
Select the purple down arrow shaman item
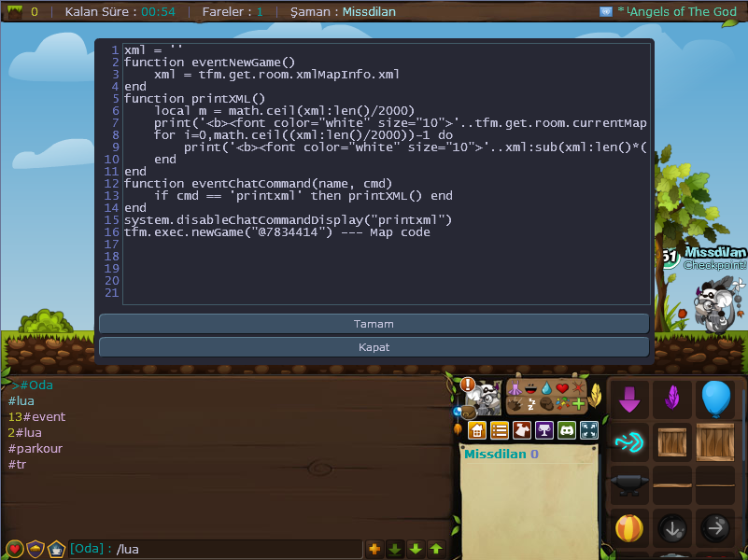pyautogui.click(x=629, y=399)
